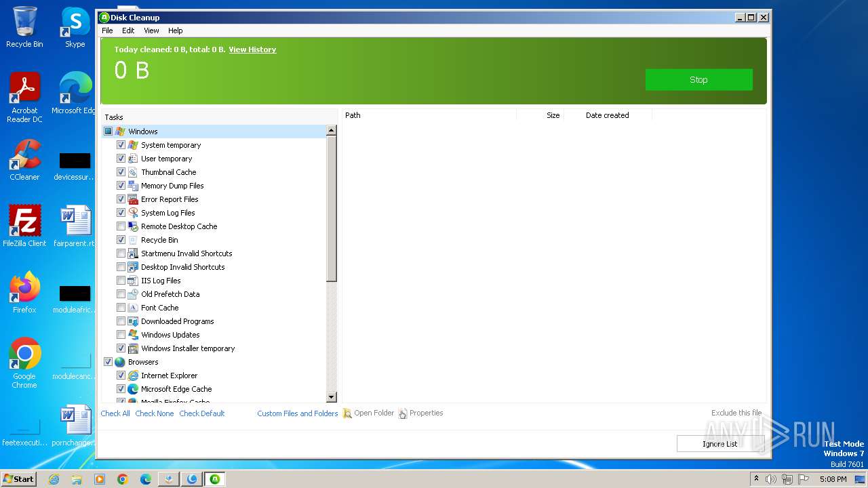The height and width of the screenshot is (488, 868).
Task: Click the Check None link
Action: pos(155,413)
